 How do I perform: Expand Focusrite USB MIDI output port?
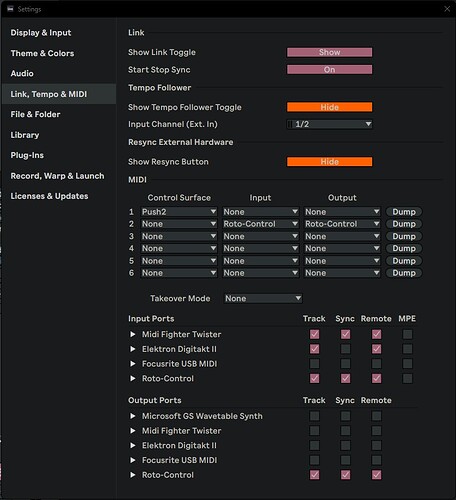point(133,460)
